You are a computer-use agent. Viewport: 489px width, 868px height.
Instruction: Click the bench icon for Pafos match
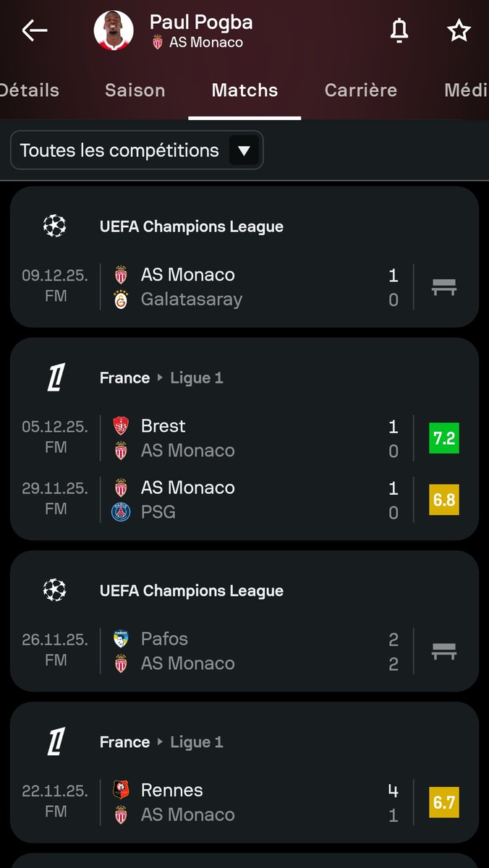444,651
